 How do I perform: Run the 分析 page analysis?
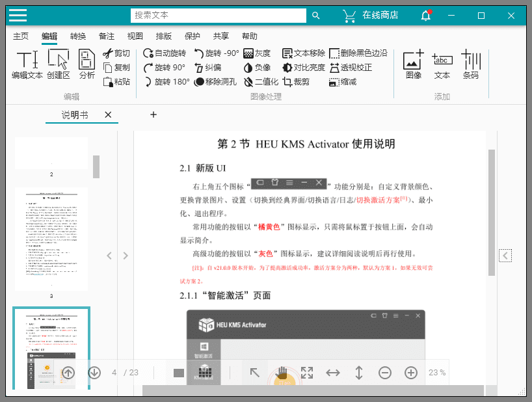[87, 64]
